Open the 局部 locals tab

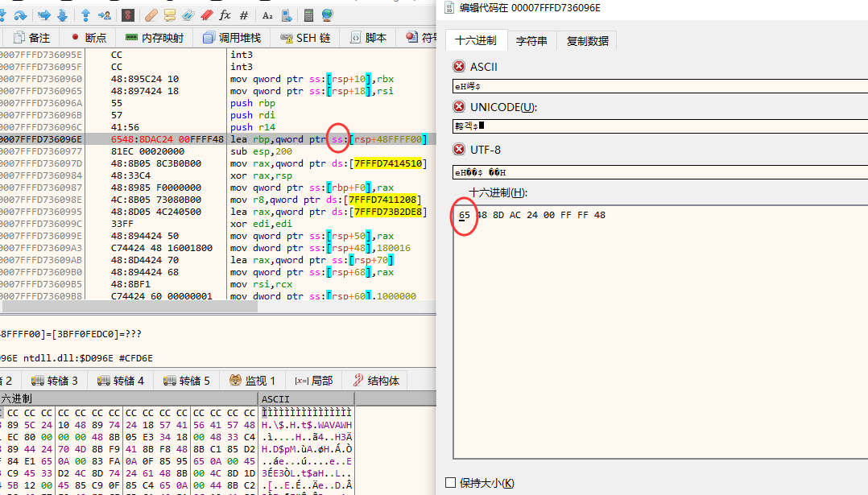tap(314, 381)
